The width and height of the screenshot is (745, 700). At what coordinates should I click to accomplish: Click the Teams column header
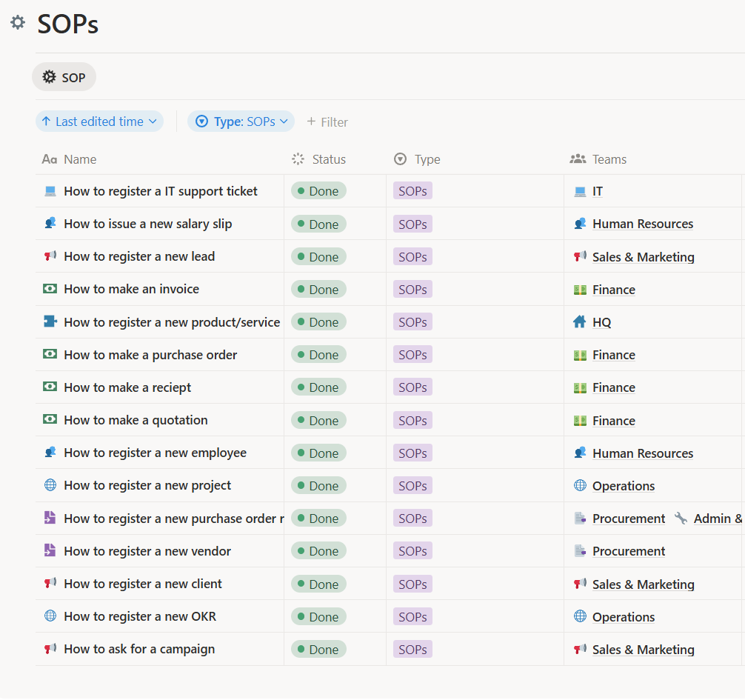(609, 159)
